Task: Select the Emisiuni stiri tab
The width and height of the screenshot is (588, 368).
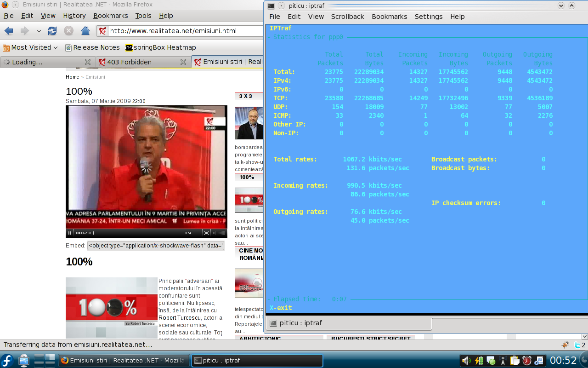Action: [228, 62]
